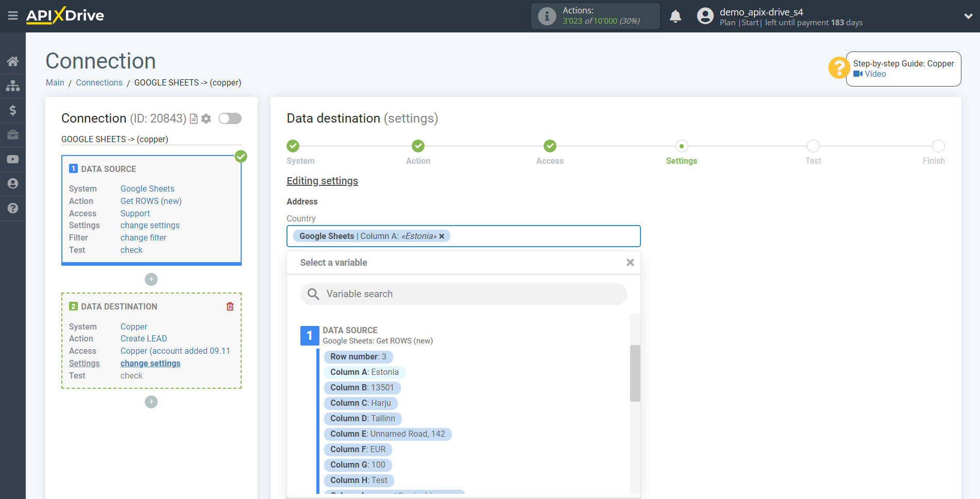Click the connection document copy icon

pyautogui.click(x=194, y=119)
